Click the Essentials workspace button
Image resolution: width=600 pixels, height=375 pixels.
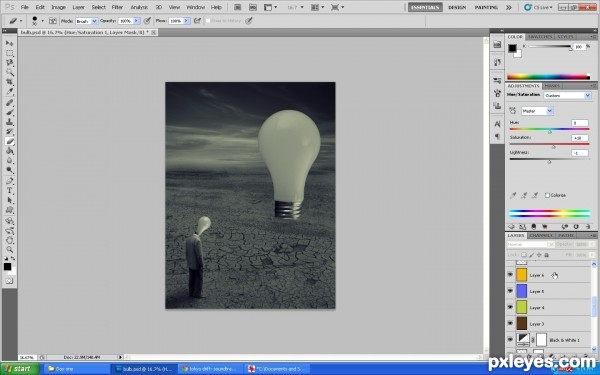point(425,7)
